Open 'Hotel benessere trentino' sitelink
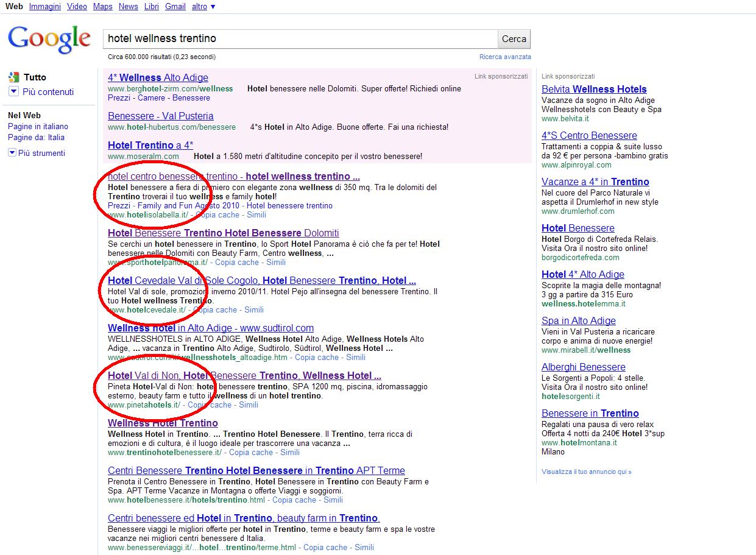Screen dimensions: 756x555 (289, 205)
